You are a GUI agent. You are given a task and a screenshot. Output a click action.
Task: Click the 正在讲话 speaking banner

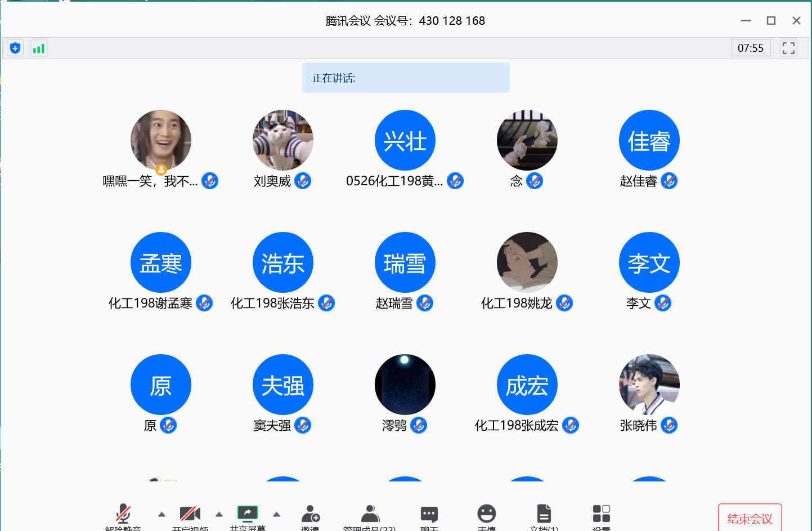(406, 78)
